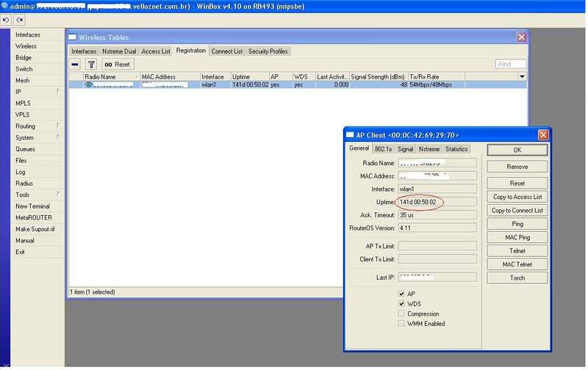The image size is (588, 370).
Task: Sort by the Uptime column header
Action: pyautogui.click(x=250, y=77)
